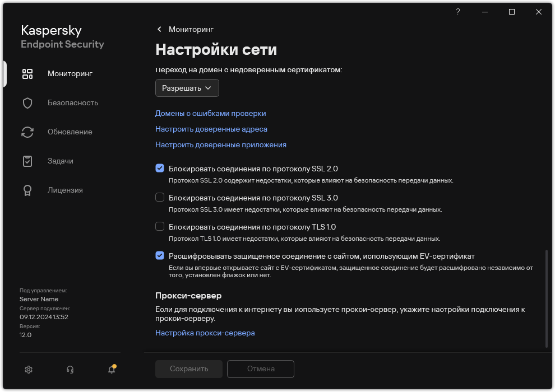Click the version number 12.0
The image size is (555, 392).
tap(25, 335)
